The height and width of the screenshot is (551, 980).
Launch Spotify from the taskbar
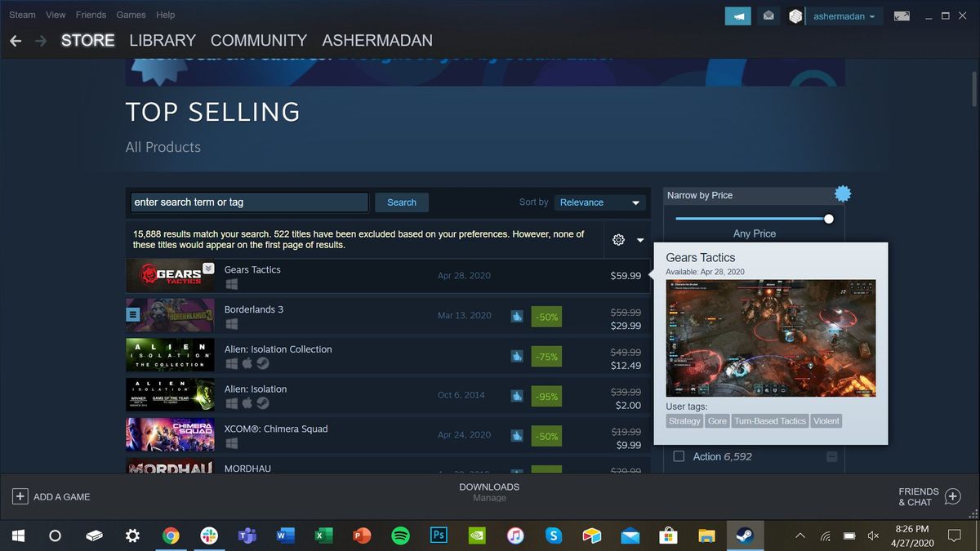point(400,535)
